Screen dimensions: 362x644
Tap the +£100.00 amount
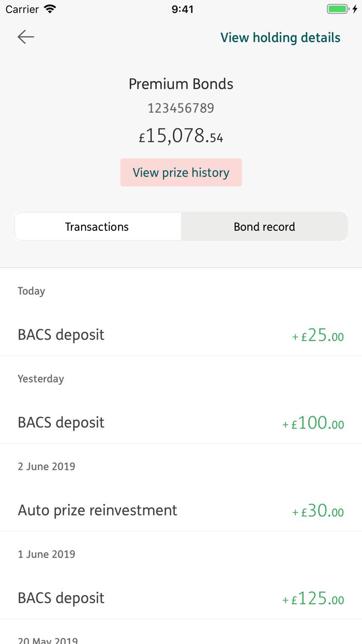tap(313, 423)
